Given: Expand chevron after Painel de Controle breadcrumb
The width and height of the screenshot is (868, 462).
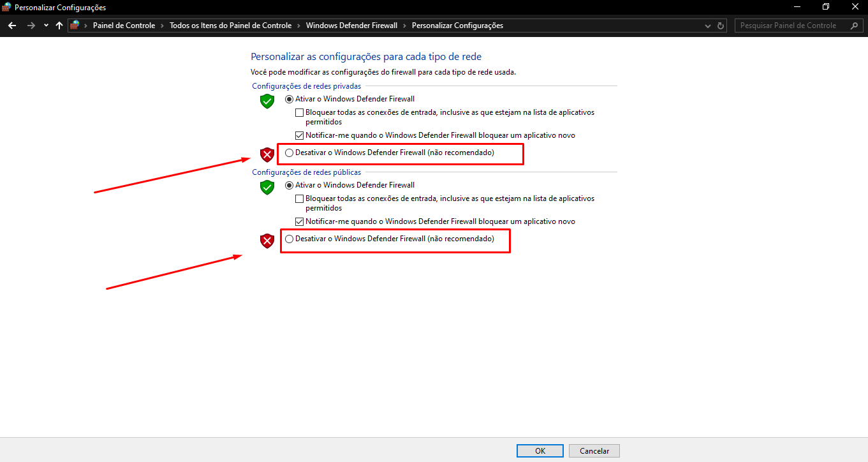Looking at the screenshot, I should (163, 26).
